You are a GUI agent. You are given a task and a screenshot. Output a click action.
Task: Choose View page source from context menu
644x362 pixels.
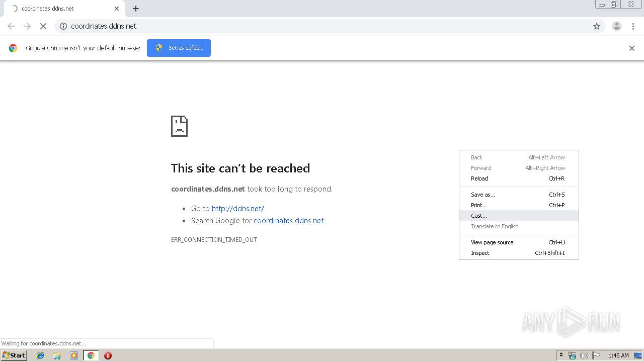click(x=519, y=242)
